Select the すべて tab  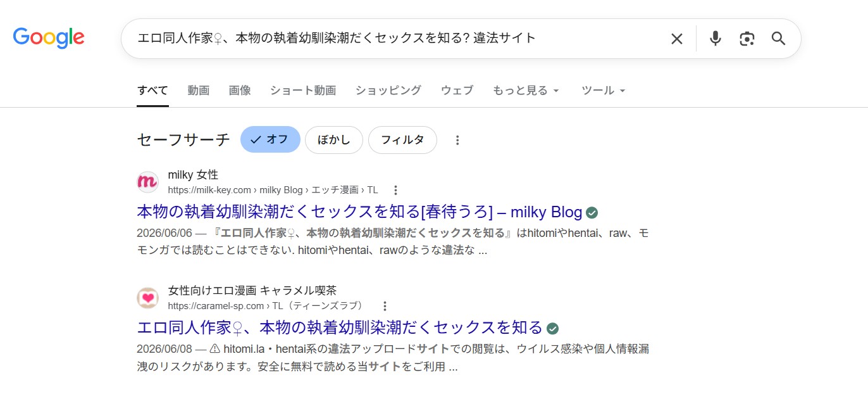[x=152, y=91]
